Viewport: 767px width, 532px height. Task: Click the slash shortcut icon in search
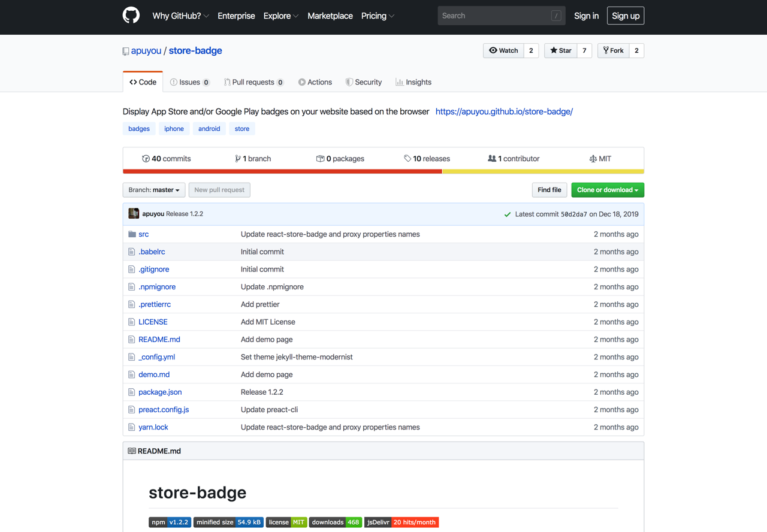pos(556,16)
